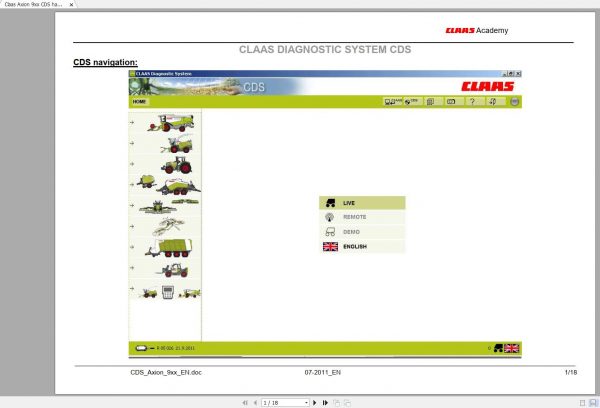Expand the mower row arrow
600x408 pixels.
click(x=132, y=206)
